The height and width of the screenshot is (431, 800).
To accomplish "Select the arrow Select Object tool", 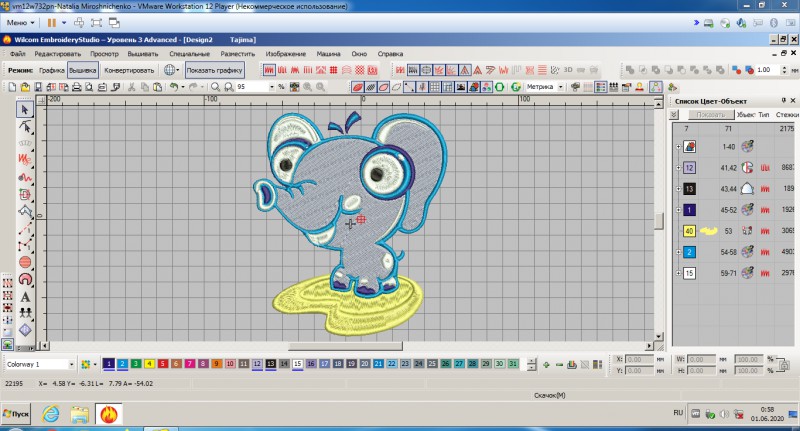I will (x=24, y=110).
